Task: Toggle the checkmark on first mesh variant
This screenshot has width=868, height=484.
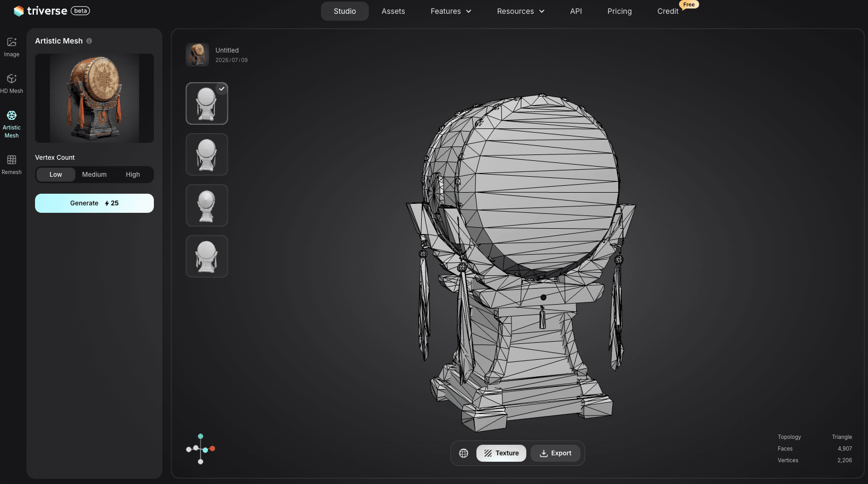Action: tap(222, 89)
